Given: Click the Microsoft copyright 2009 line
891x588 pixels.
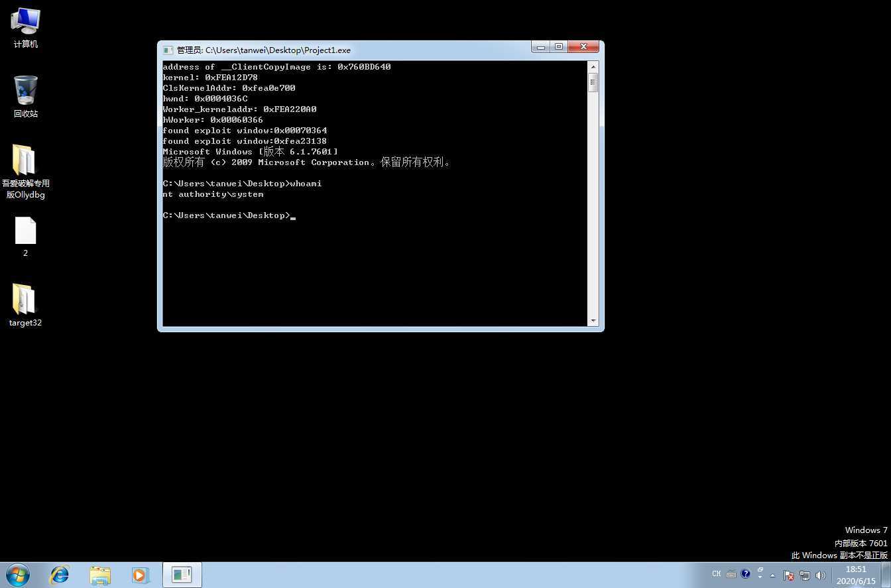Looking at the screenshot, I should 307,162.
